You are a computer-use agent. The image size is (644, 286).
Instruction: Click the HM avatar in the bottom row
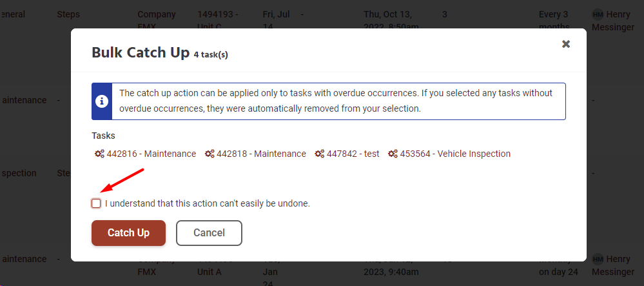point(598,259)
